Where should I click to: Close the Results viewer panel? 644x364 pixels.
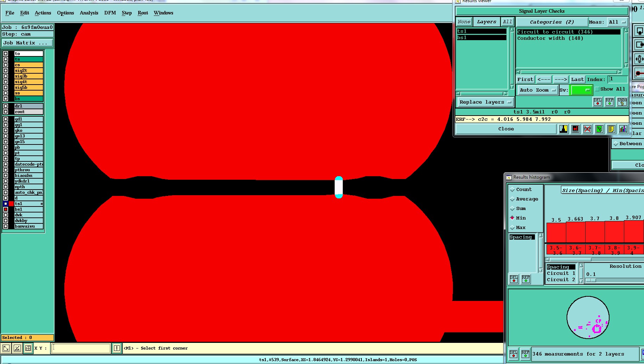pyautogui.click(x=506, y=129)
